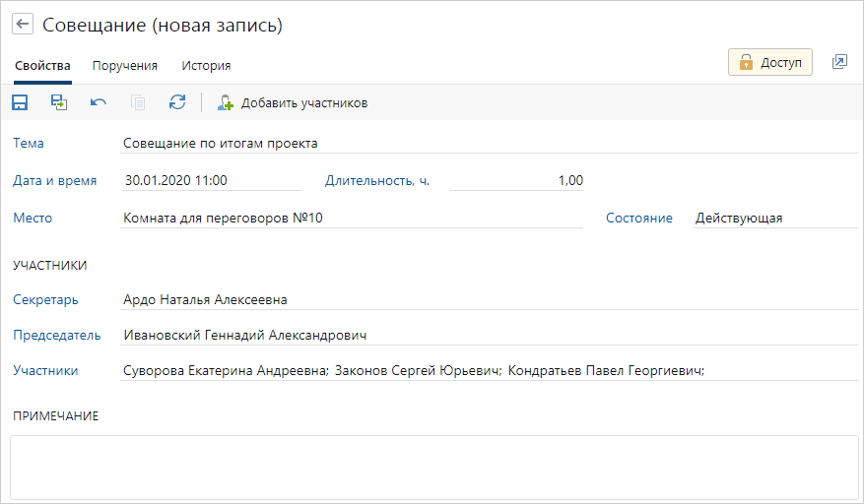Open the Поручения tab
The height and width of the screenshot is (504, 864).
pos(125,66)
